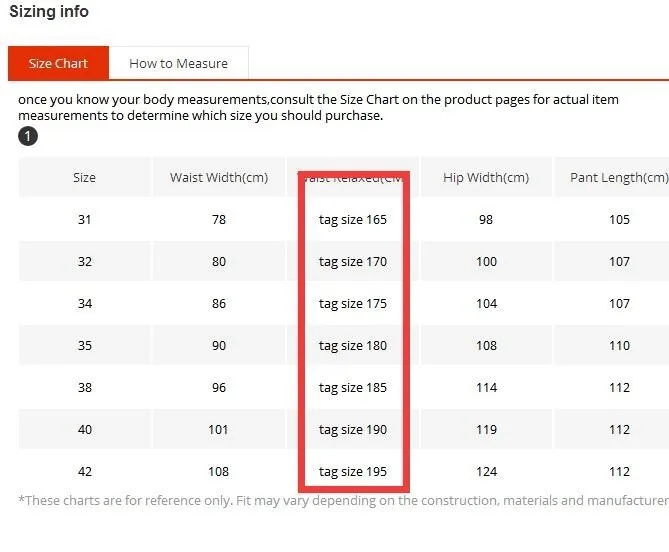Click size 35 cell
Screen dimensions: 669x552
(x=84, y=346)
